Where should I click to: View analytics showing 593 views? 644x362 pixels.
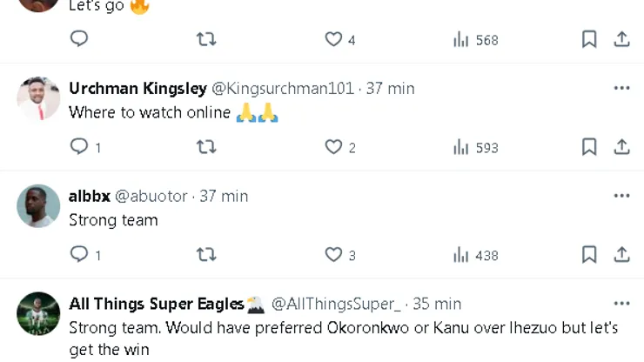pos(475,147)
